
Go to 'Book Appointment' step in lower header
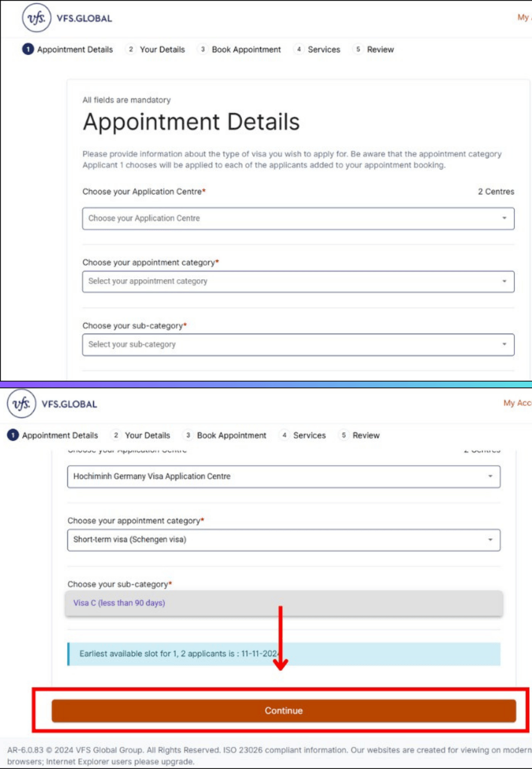click(232, 435)
